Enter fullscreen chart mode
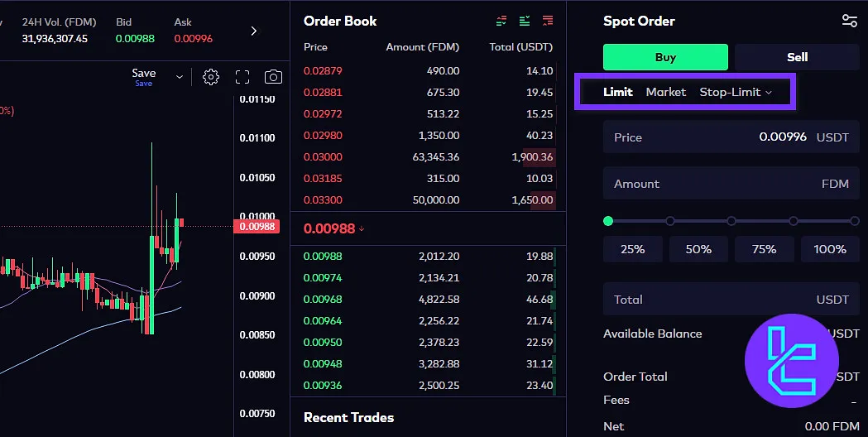868x437 pixels. tap(242, 77)
